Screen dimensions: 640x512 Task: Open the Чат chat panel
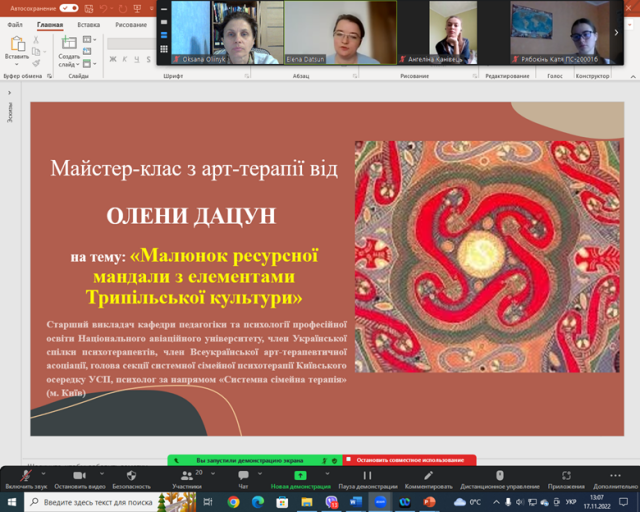[243, 479]
